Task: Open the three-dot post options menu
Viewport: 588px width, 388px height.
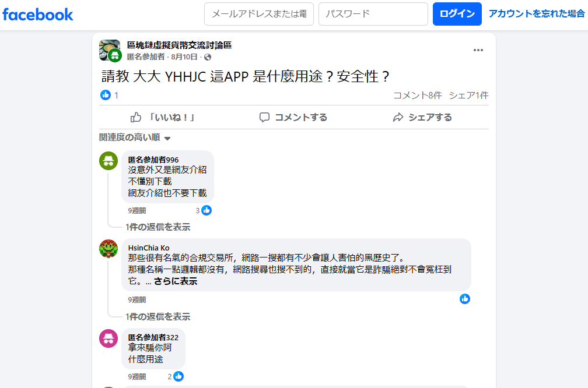Action: pyautogui.click(x=478, y=50)
